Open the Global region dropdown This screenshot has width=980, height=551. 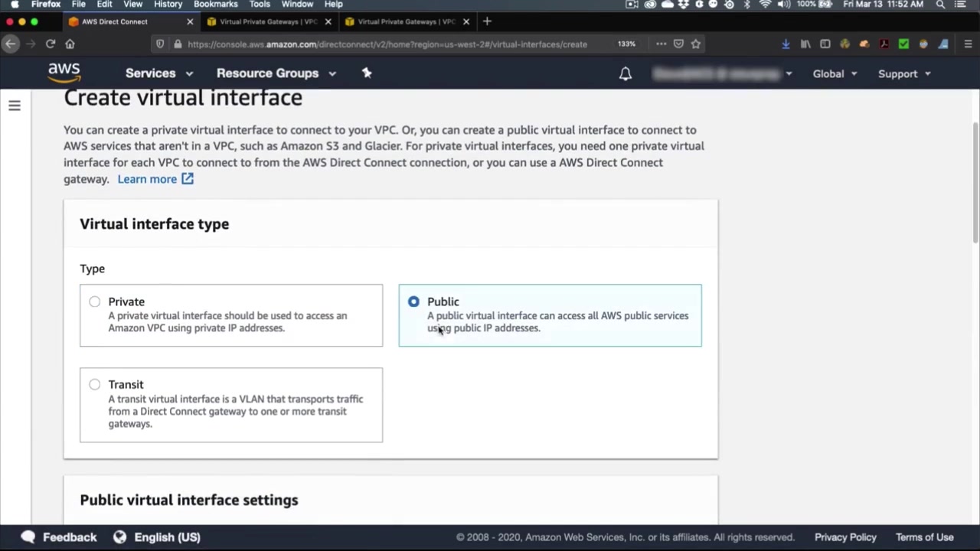pyautogui.click(x=835, y=73)
